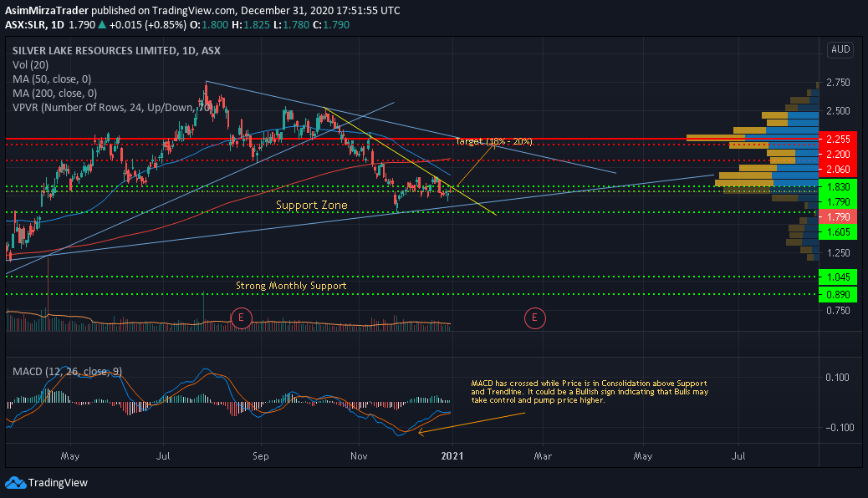Click the AsimMirzaTrader author name
Image resolution: width=868 pixels, height=498 pixels.
coord(47,11)
